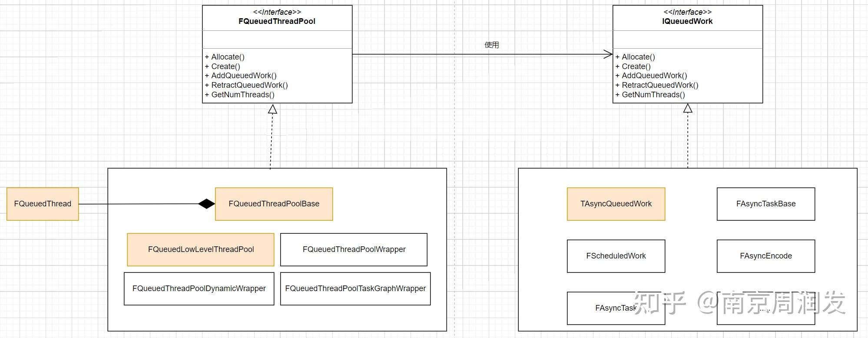Select the 使用 arrow label
Screen dimensions: 868x338
(492, 45)
